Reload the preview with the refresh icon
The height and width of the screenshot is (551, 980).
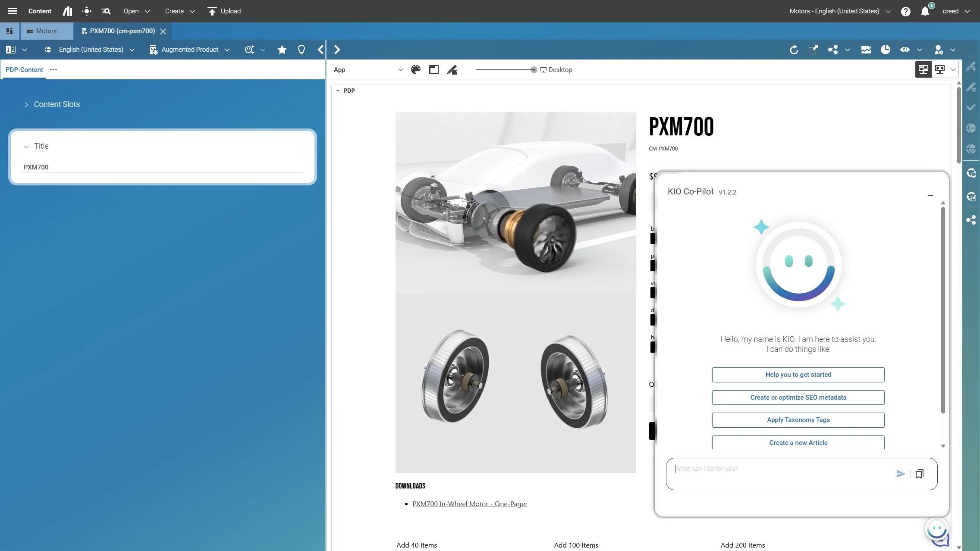(794, 50)
